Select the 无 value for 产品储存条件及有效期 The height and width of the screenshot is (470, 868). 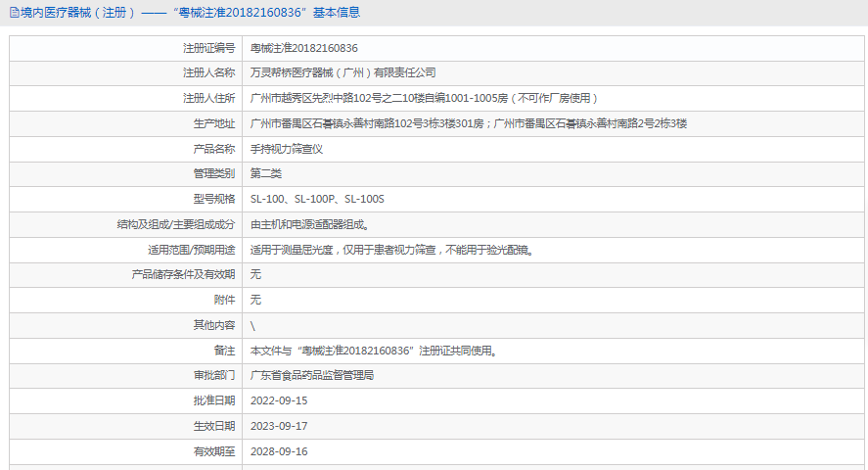[x=255, y=274]
